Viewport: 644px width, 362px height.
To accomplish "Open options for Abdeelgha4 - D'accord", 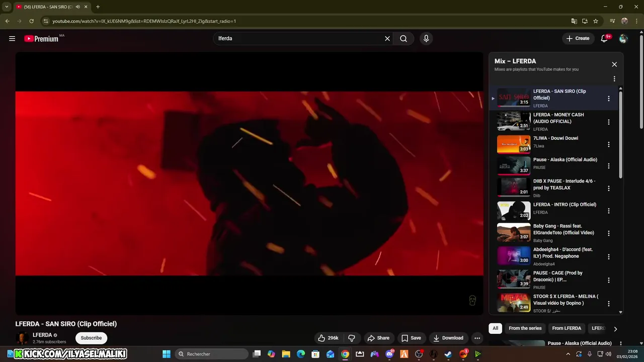I will (609, 257).
